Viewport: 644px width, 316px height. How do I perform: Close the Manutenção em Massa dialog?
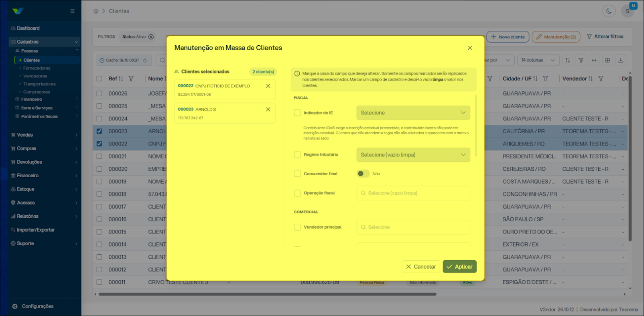[470, 48]
